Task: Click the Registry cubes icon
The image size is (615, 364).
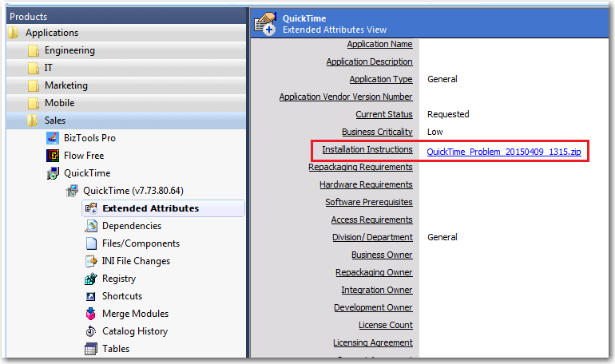Action: pos(91,279)
